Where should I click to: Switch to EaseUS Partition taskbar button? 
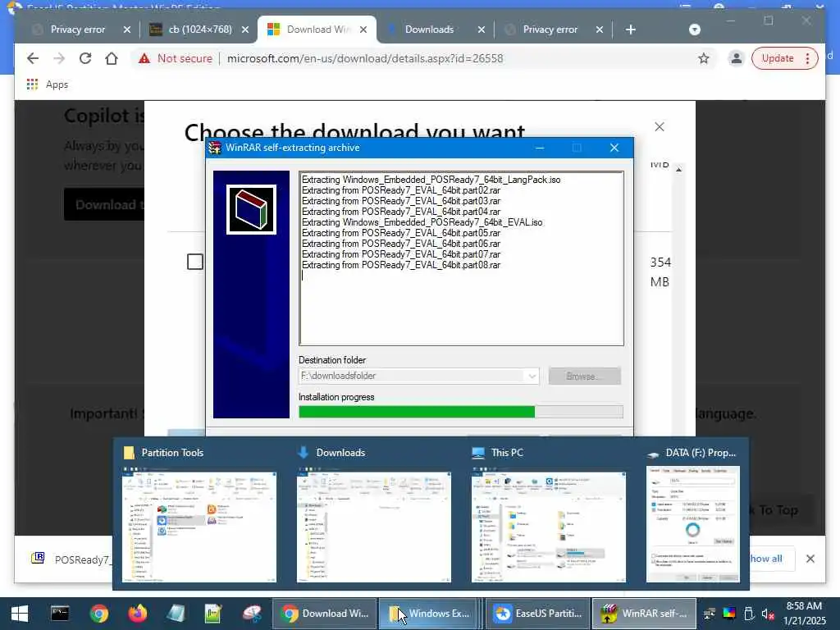click(537, 614)
